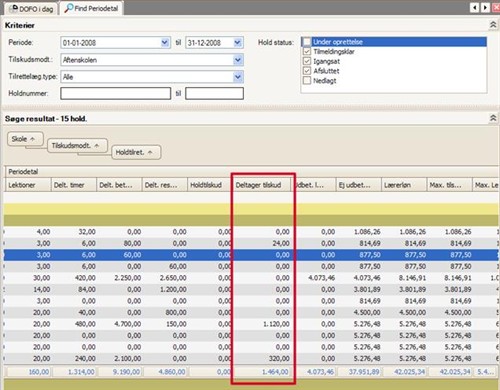Viewport: 500px width, 390px height.
Task: Click the 4.860,00 Delt. res. total
Action: click(165, 372)
